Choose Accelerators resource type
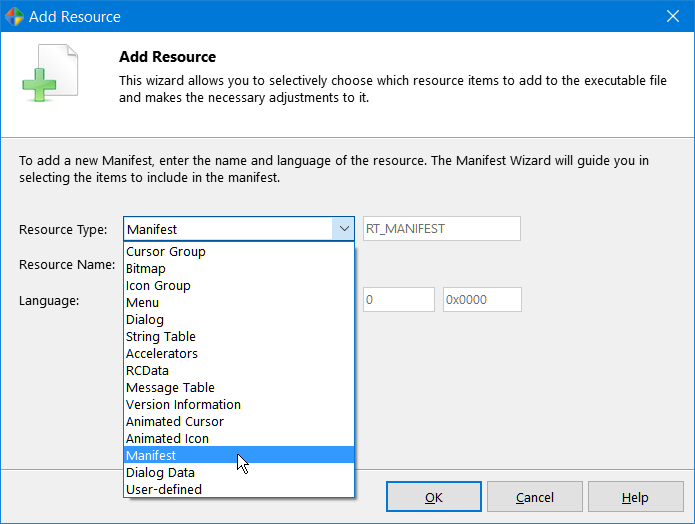695x524 pixels. click(x=239, y=353)
